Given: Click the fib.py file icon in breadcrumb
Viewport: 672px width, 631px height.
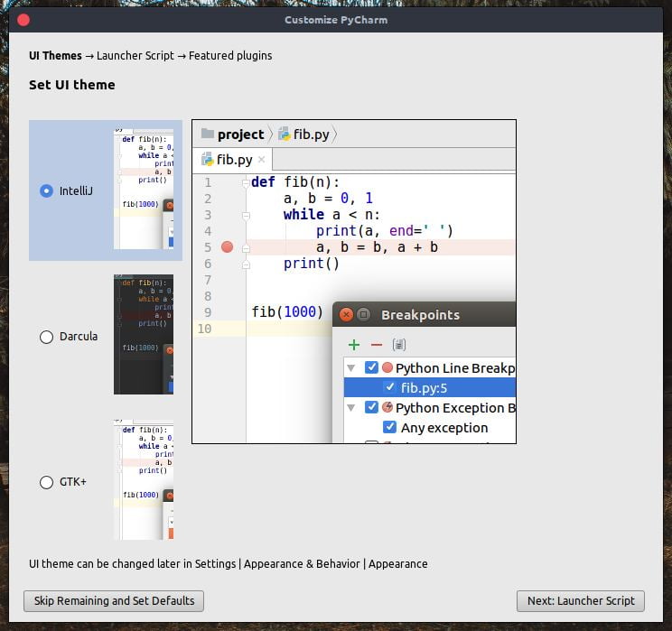Looking at the screenshot, I should 284,134.
